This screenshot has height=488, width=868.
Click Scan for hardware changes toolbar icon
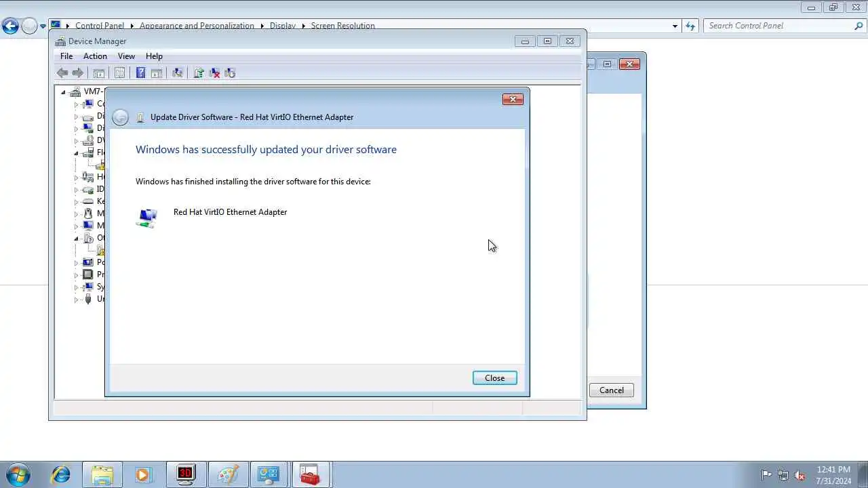pyautogui.click(x=178, y=73)
